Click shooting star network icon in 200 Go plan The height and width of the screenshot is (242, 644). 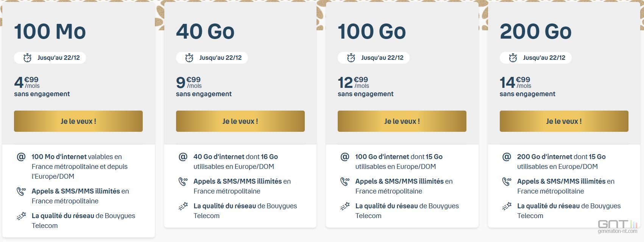point(507,206)
